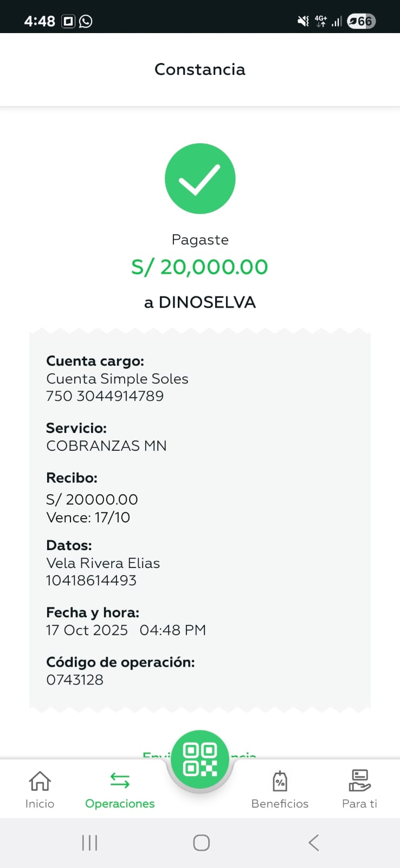Screen dimensions: 400x868
Task: Tap the partially hidden Enviar constancia link
Action: point(155,755)
